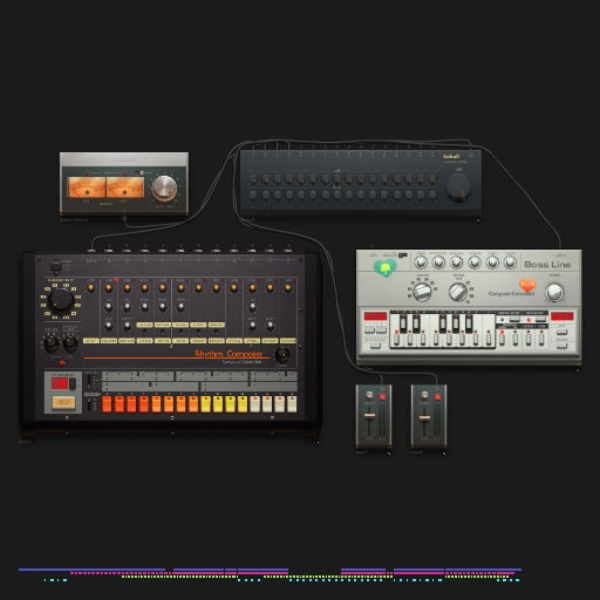Click the round knob on the right fader unit
600x600 pixels.
point(424,395)
